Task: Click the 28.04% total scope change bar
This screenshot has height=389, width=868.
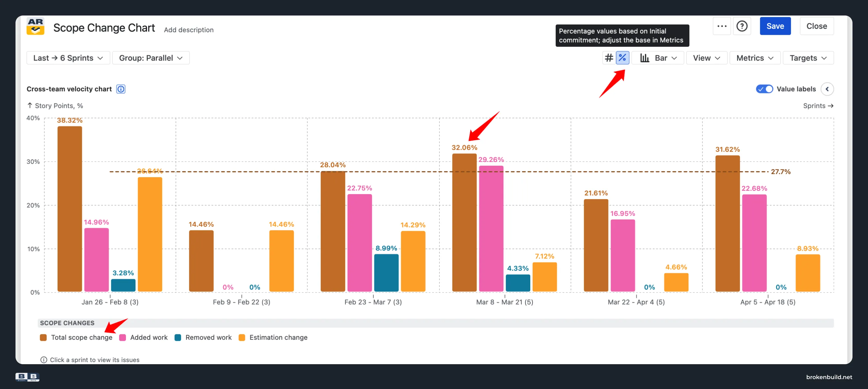Action: pyautogui.click(x=333, y=232)
